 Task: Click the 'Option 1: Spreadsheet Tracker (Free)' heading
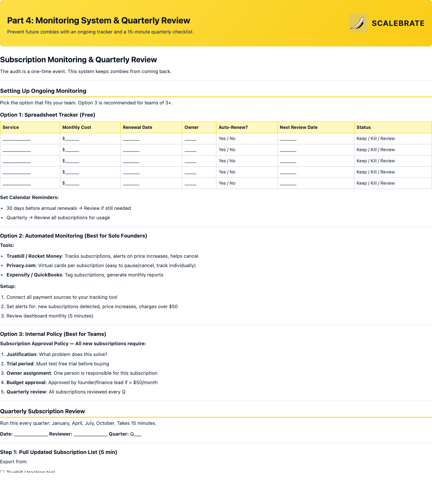pos(48,115)
